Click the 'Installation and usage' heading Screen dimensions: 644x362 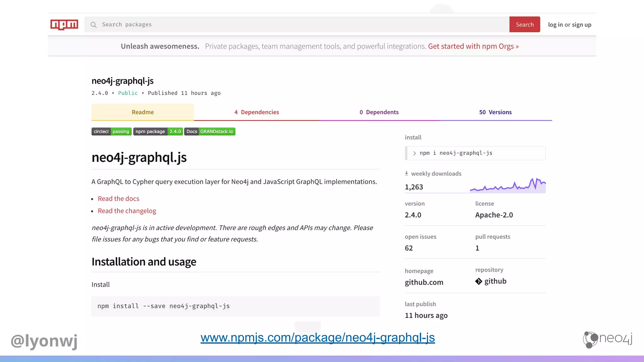click(x=144, y=262)
